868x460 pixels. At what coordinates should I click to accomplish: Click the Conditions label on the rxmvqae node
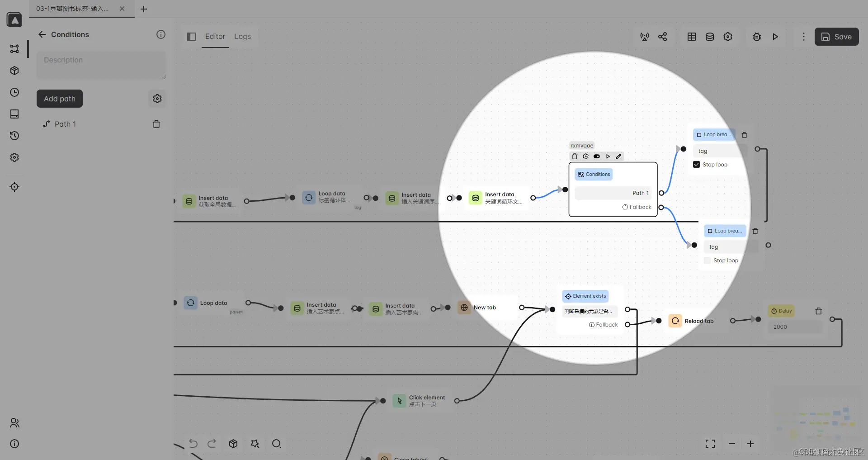point(594,175)
